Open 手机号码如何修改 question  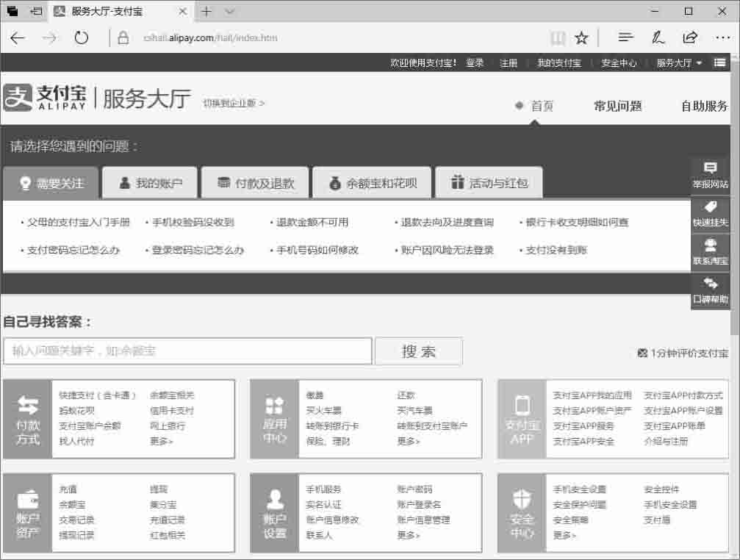point(317,250)
